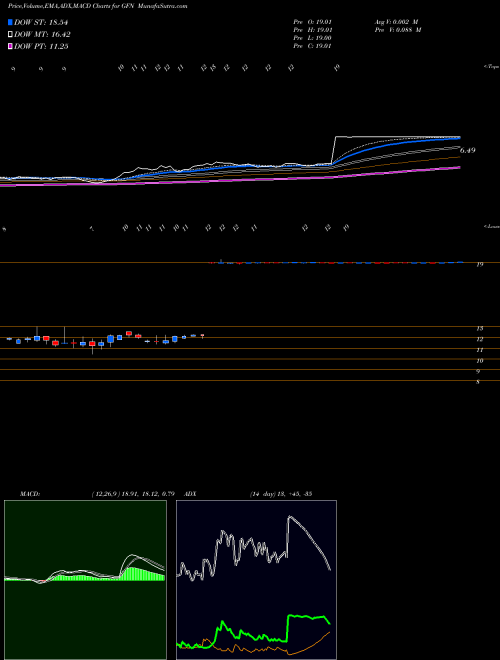Open the dark blue ADX chart panel
The image size is (500, 660).
[256, 580]
